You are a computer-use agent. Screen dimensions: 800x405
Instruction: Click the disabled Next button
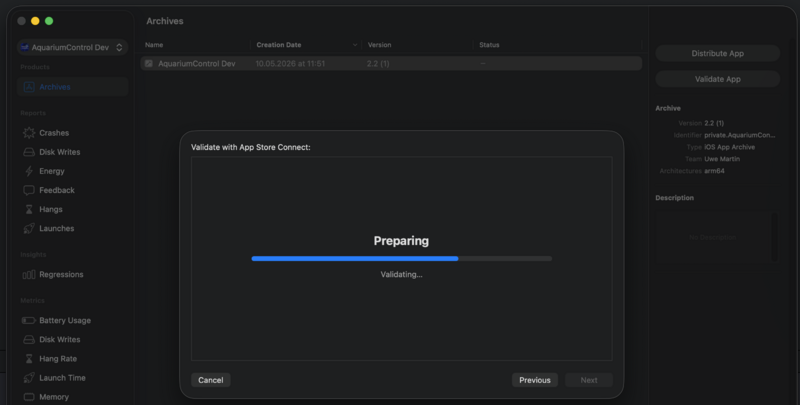pyautogui.click(x=589, y=380)
